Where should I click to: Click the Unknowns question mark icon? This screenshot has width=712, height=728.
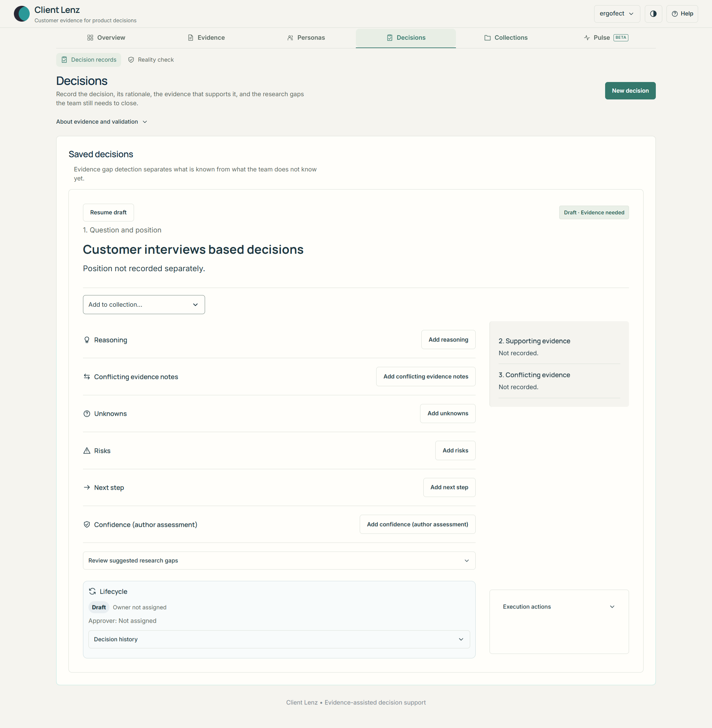tap(87, 414)
